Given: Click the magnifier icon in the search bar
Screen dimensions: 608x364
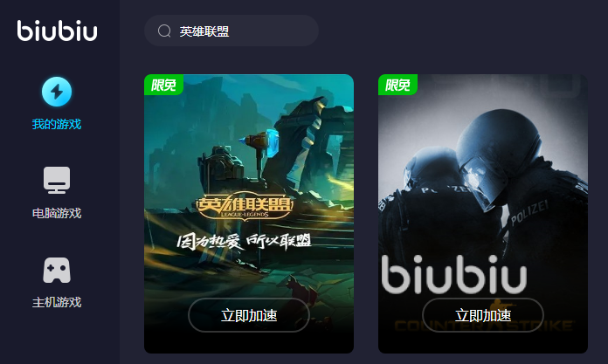Looking at the screenshot, I should click(x=164, y=31).
